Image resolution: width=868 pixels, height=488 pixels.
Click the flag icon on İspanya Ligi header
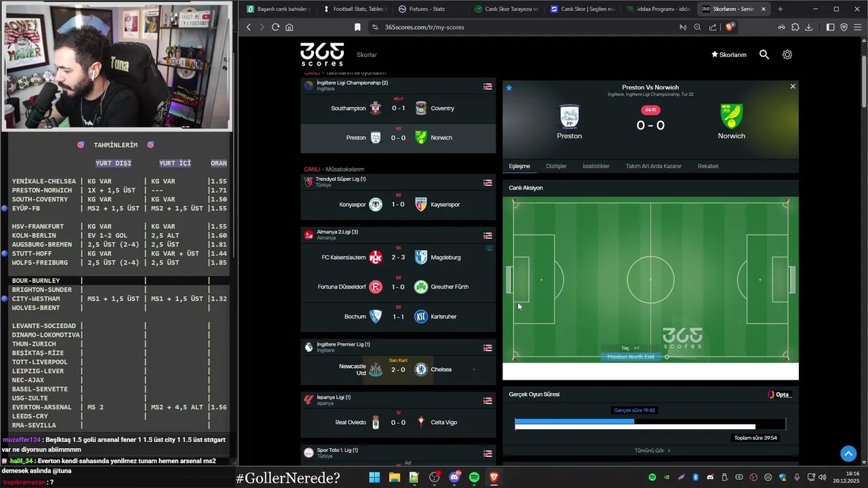click(x=488, y=401)
